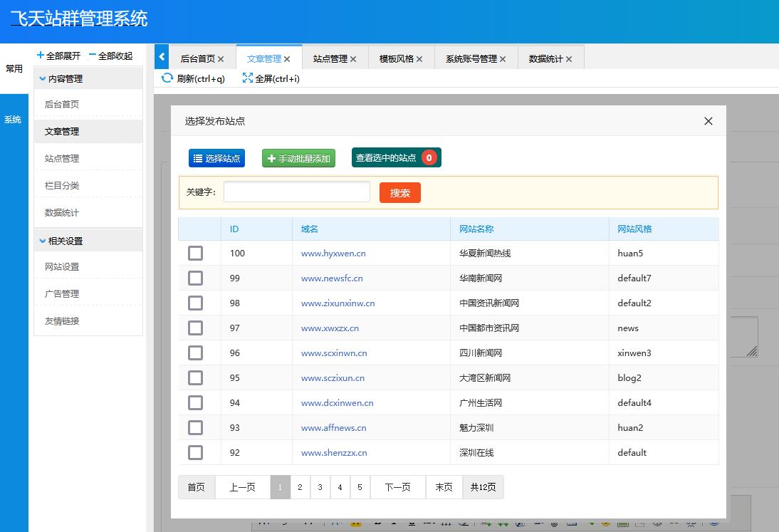Close the 文章管理 tab
The width and height of the screenshot is (779, 532).
(287, 59)
